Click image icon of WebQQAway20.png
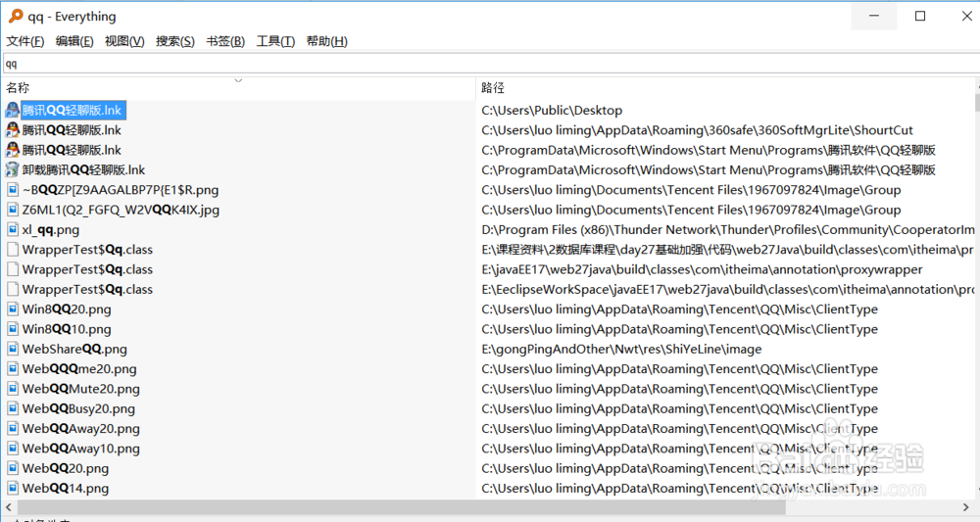 (x=13, y=429)
